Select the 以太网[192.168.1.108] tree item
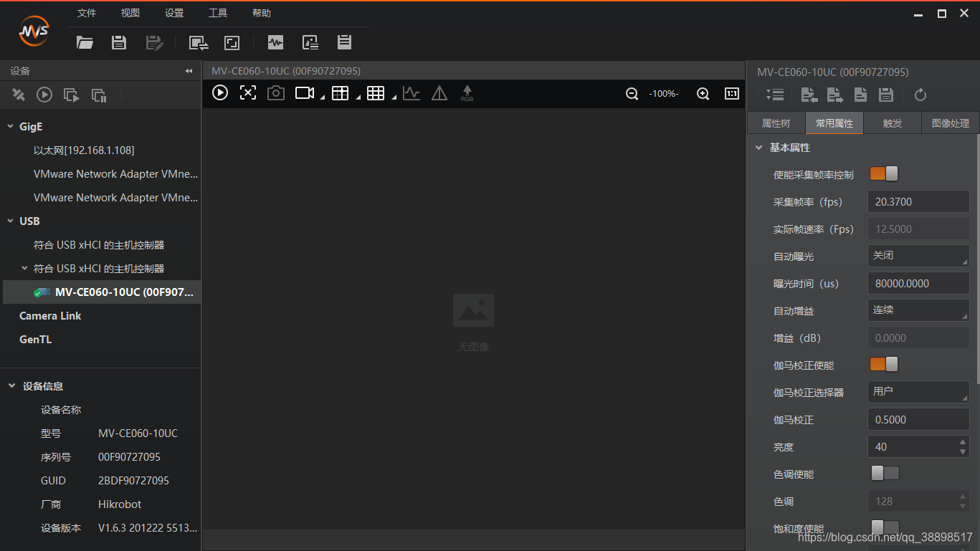Screen dimensions: 980x551 pos(84,150)
